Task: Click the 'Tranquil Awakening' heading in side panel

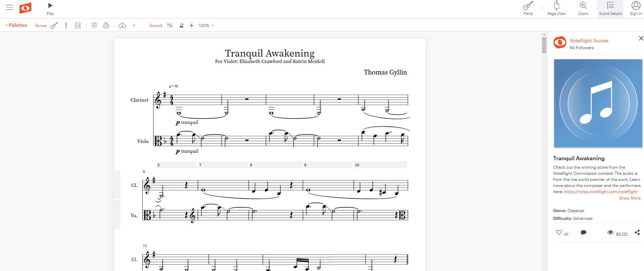Action: pos(579,158)
